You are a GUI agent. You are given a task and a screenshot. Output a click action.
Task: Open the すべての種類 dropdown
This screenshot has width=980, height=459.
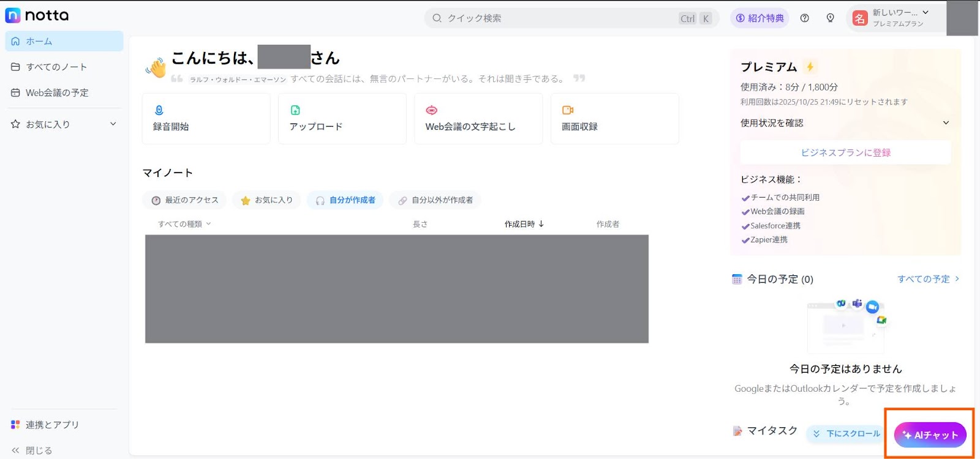184,224
